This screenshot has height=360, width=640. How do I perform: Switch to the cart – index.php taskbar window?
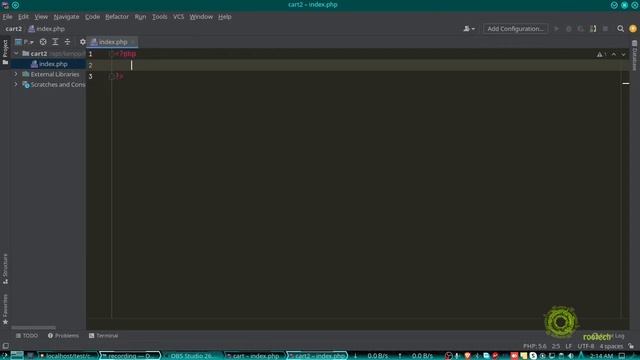click(254, 356)
